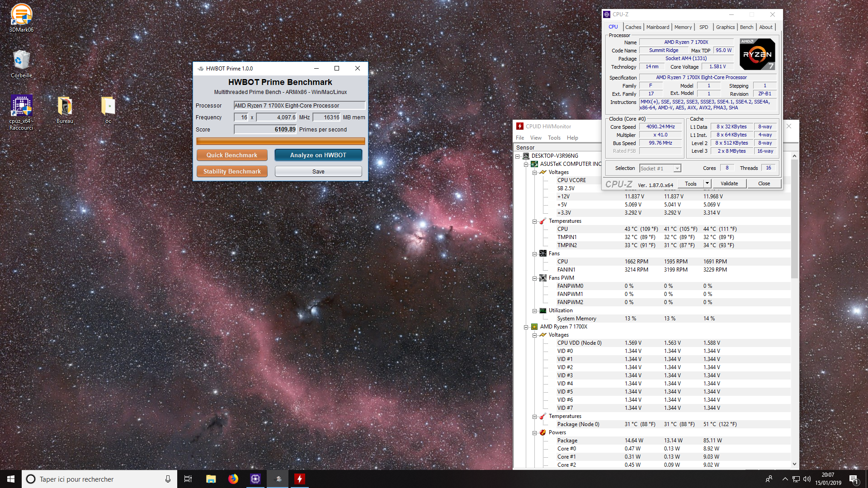Screen dimensions: 868x488
Task: Collapse the Fans group
Action: pyautogui.click(x=535, y=254)
